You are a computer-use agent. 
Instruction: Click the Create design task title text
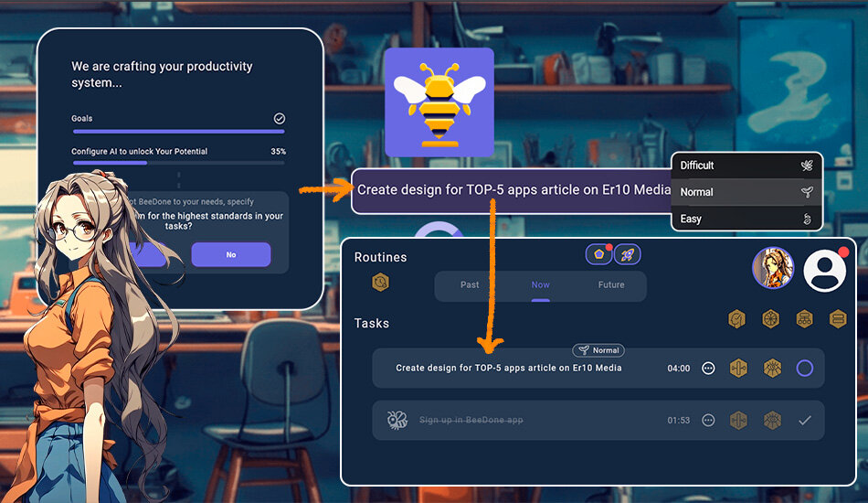point(509,368)
